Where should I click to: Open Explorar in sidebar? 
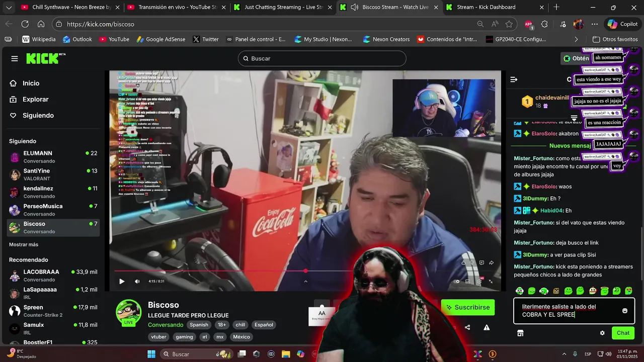pyautogui.click(x=29, y=100)
